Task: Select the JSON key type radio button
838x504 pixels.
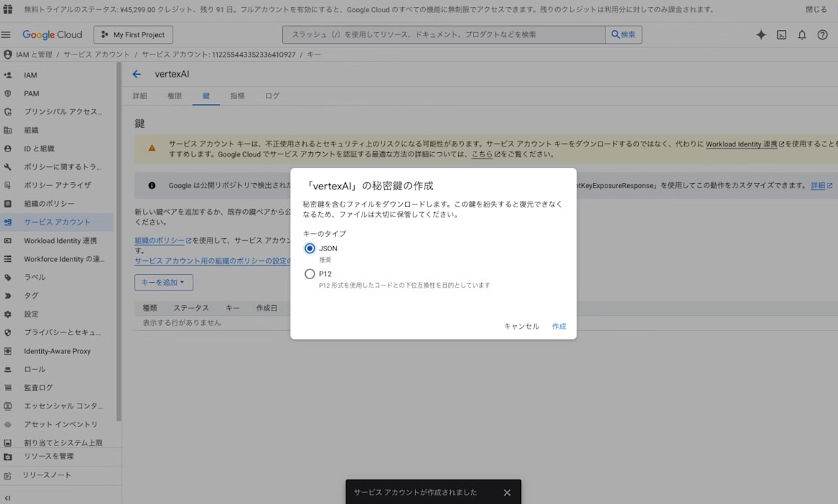Action: pyautogui.click(x=310, y=249)
